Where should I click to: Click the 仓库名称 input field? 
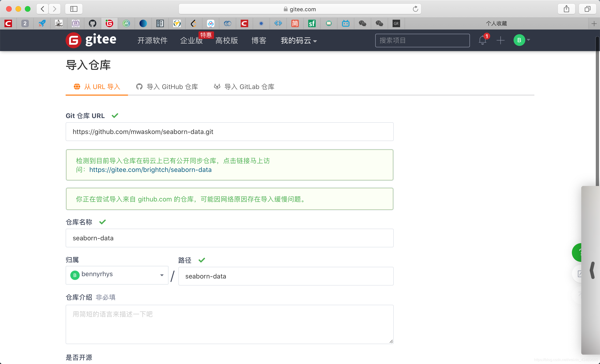coord(229,238)
